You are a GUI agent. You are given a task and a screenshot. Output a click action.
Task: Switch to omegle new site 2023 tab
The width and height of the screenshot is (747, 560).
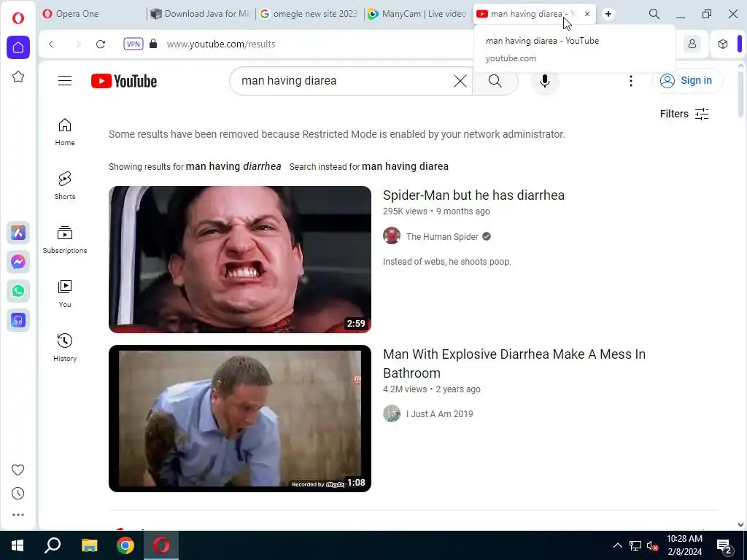coord(309,14)
